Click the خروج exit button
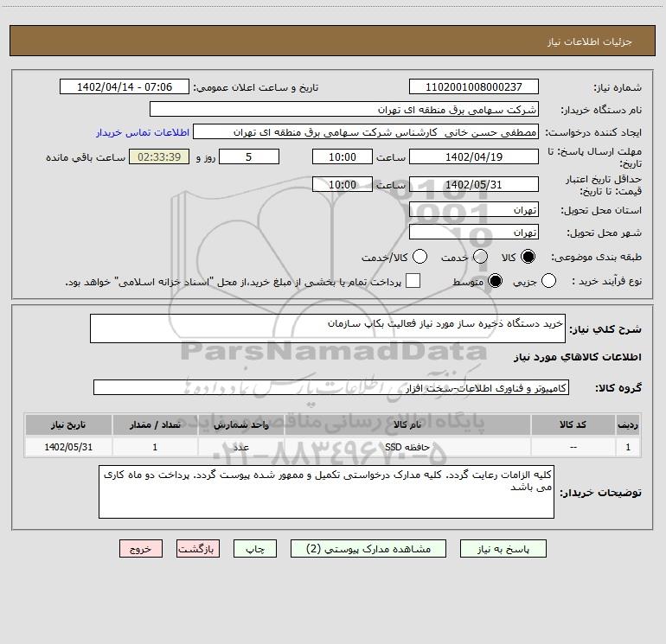Viewport: 666px width, 644px height. [x=141, y=549]
